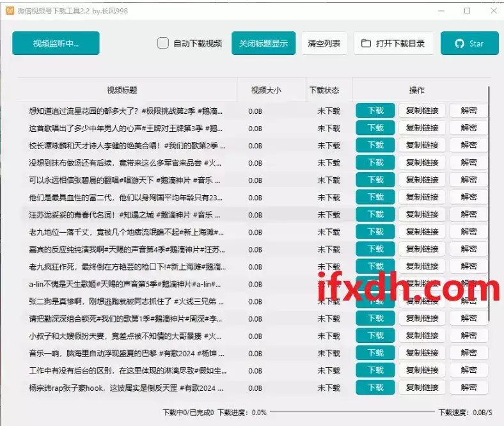The height and width of the screenshot is (426, 504).
Task: Copy link for 没想到抹布做汤 row
Action: coord(422,162)
